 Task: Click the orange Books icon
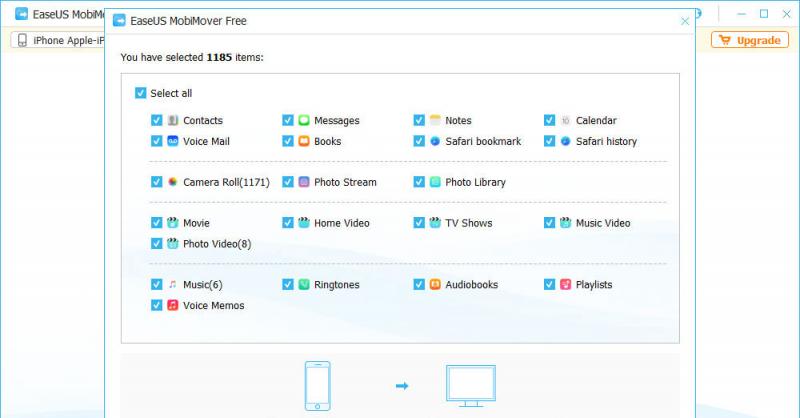click(x=304, y=141)
